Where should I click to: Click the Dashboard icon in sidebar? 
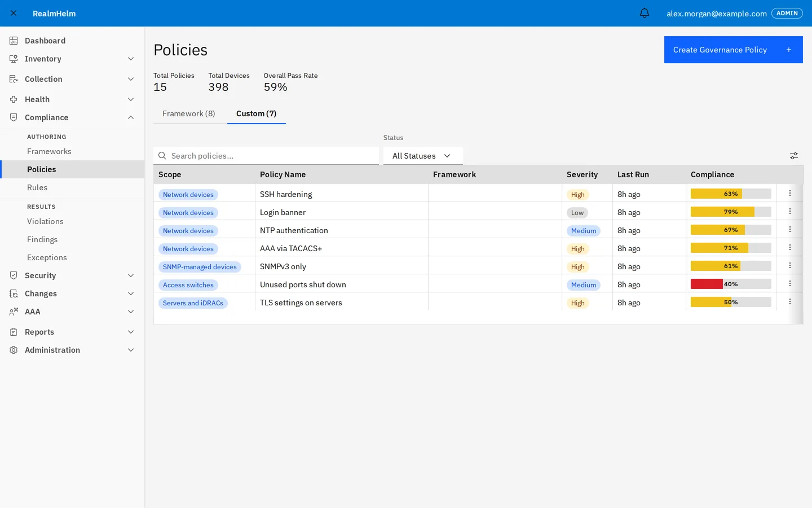(14, 41)
